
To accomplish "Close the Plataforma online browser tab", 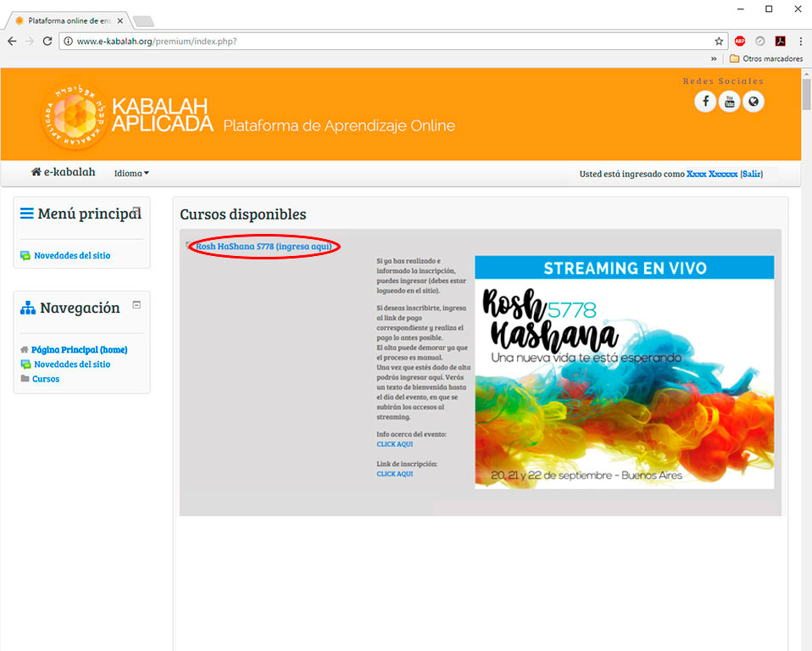I will 120,20.
